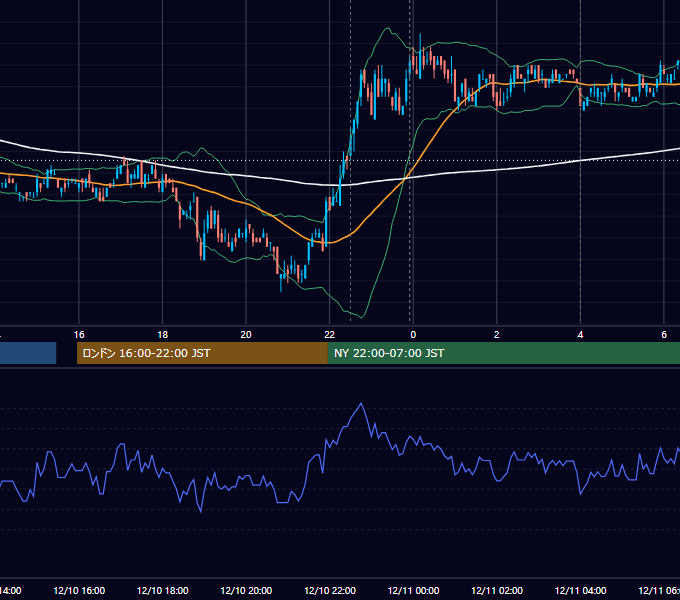
Task: Click the 0 hour label on chart axis
Action: 413,335
